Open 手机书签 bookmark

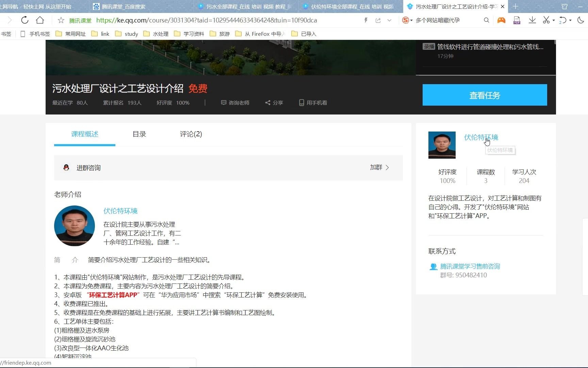tap(35, 34)
